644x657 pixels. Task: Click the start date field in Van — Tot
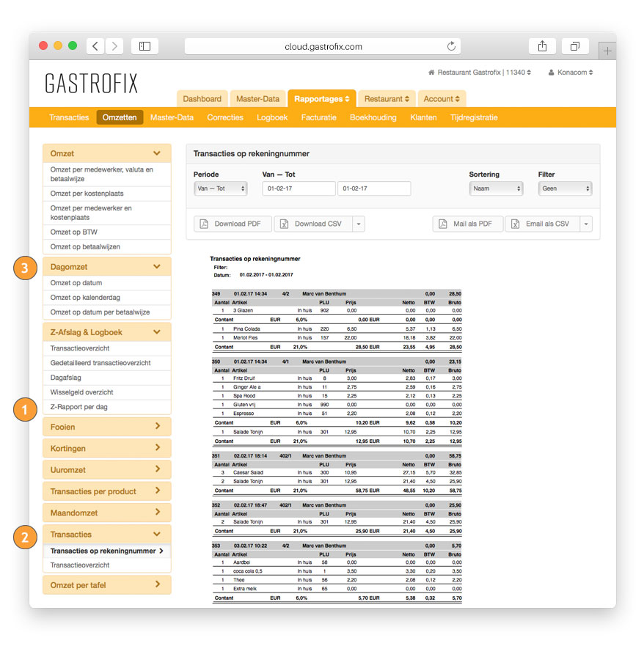298,188
